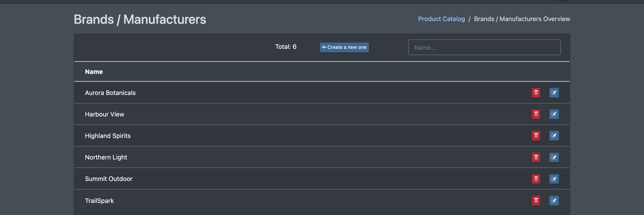Select the Aurora Botanicals name text
Viewport: 644px width, 215px height.
(x=110, y=93)
